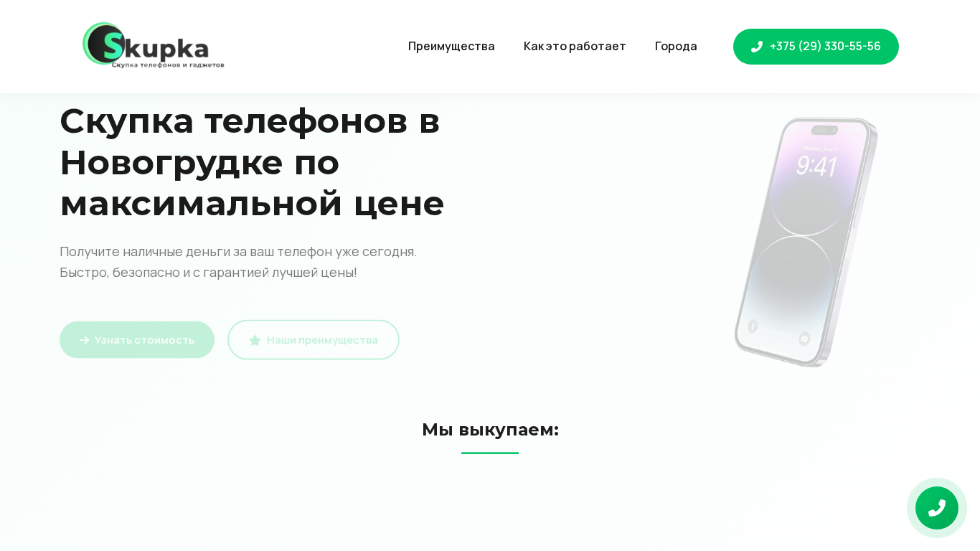
Task: Click the star icon beside Наши преимущества
Action: [x=255, y=340]
